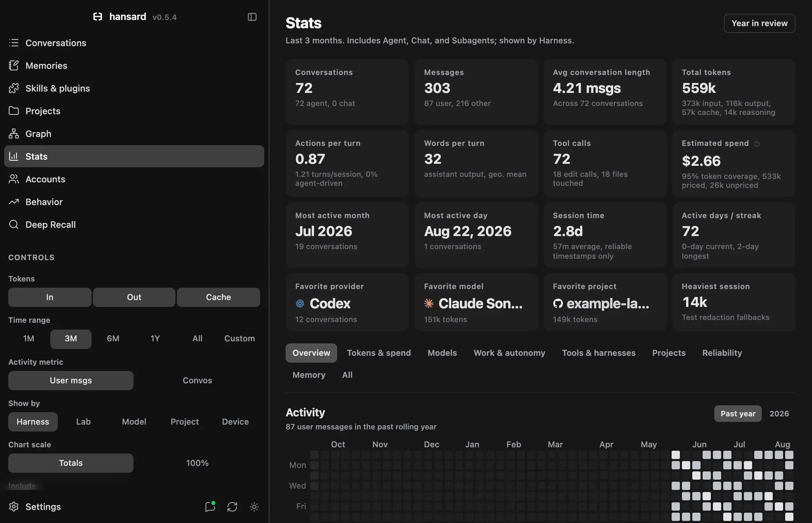Viewport: 812px width, 523px height.
Task: Open the Work & autonomy tab
Action: tap(509, 353)
